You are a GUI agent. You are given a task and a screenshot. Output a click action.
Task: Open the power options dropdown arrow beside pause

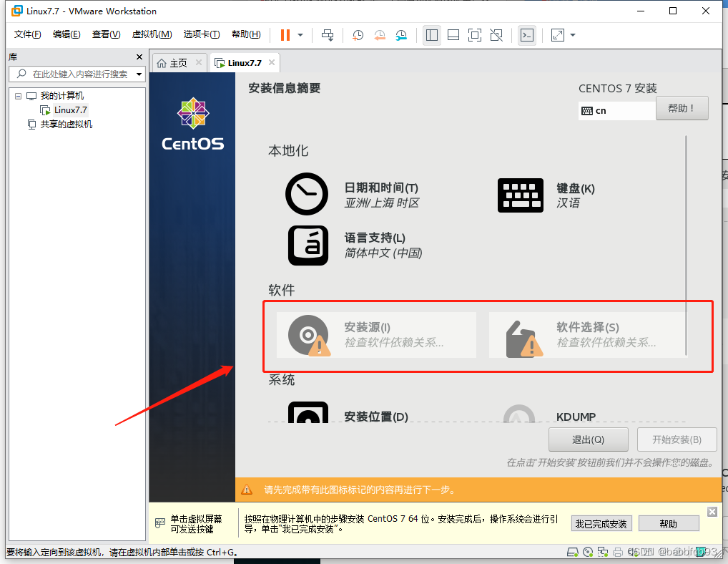point(300,35)
